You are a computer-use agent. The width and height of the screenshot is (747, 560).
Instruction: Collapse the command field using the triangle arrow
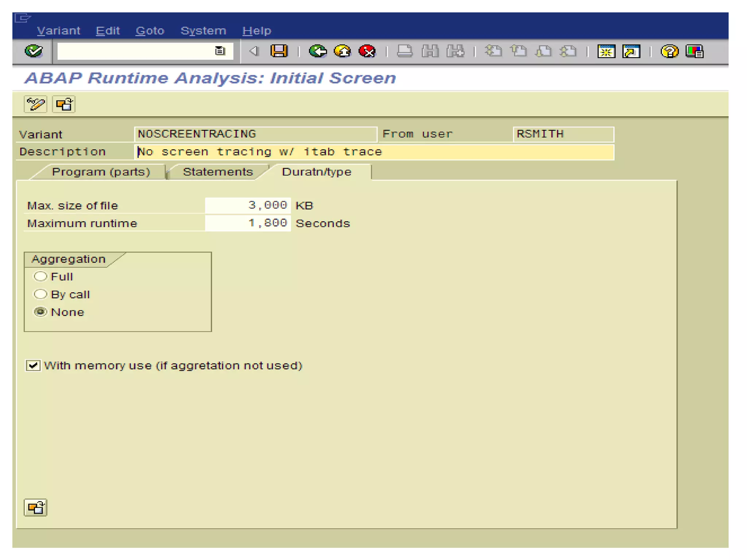click(x=253, y=51)
